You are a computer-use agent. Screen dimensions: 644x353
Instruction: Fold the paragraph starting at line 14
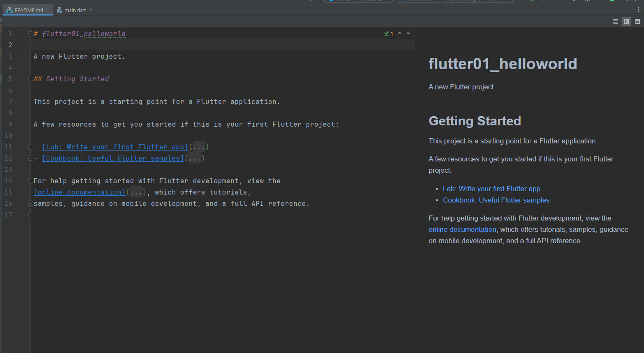click(x=31, y=181)
